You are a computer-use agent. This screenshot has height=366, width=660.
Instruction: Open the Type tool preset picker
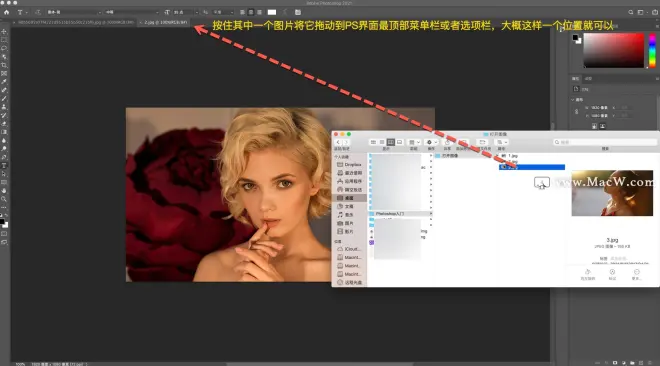coord(22,12)
